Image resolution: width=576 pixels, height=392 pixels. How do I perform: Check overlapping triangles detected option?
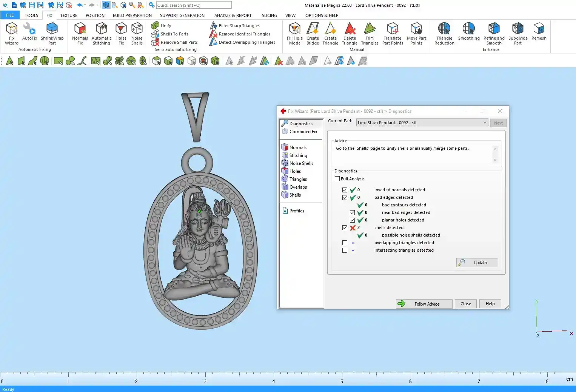[x=345, y=243]
